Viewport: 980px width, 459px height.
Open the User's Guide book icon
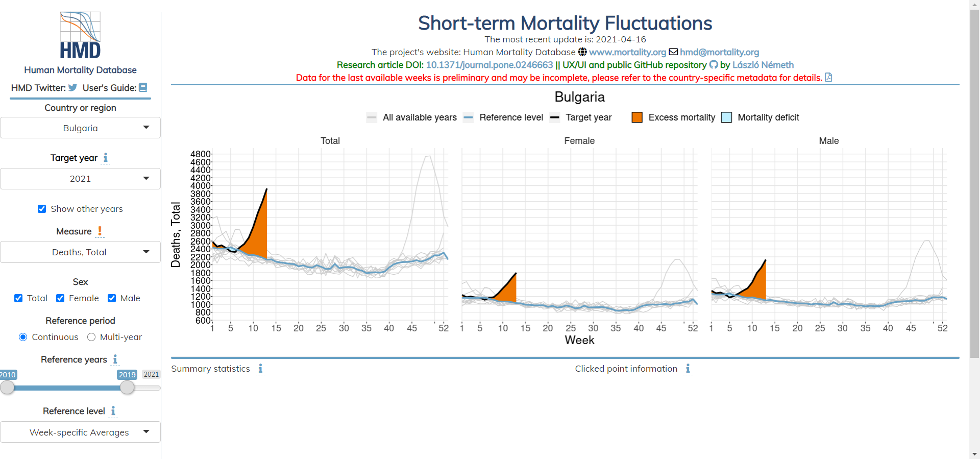click(x=143, y=88)
